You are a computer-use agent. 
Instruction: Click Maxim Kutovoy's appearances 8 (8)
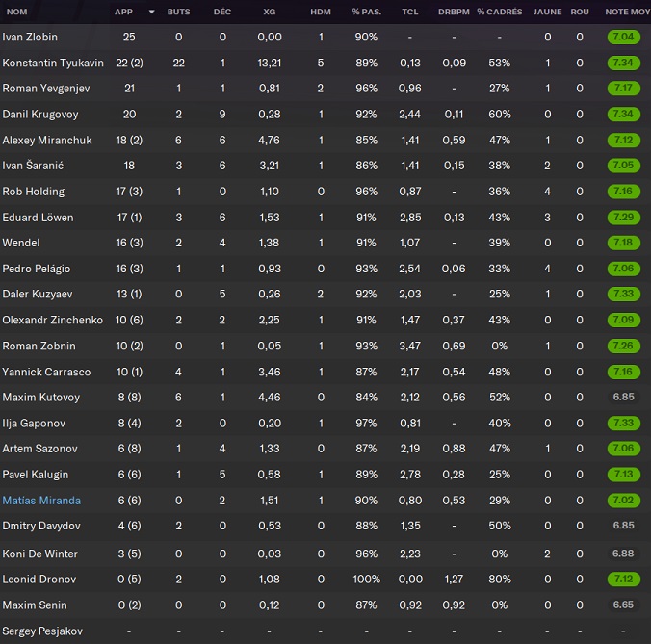pos(129,398)
